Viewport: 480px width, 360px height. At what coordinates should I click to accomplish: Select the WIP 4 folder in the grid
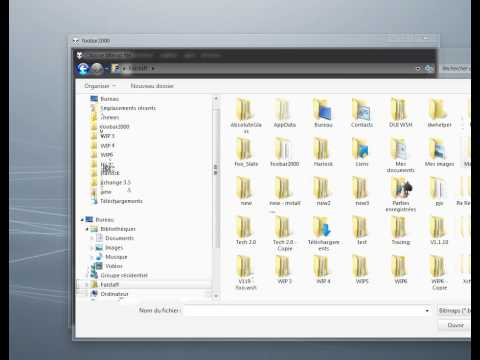point(323,269)
